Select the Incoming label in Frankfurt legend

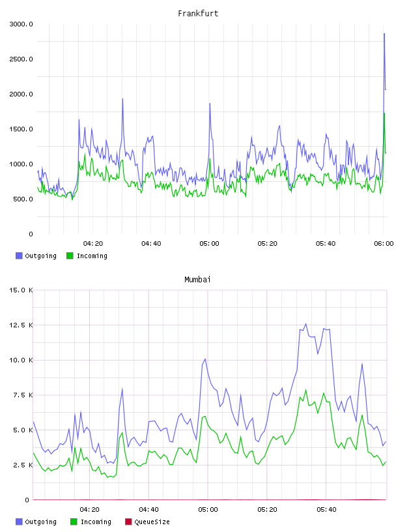(92, 256)
